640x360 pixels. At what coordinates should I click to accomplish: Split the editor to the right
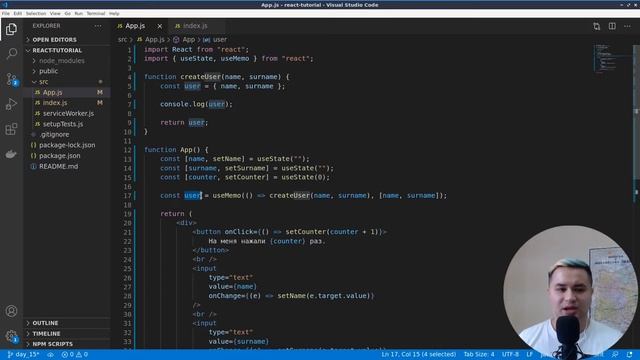[x=612, y=26]
